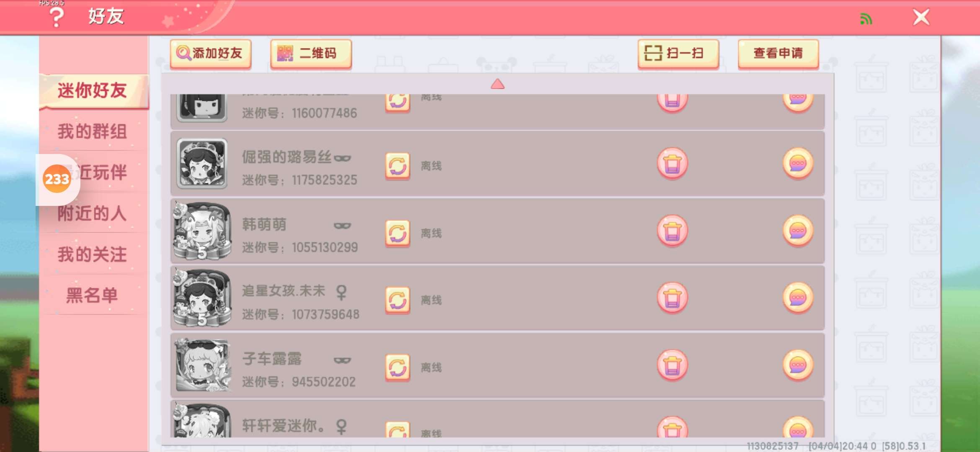Open chat bubble for 倔强的璐易丝
Viewport: 980px width, 452px height.
(798, 163)
